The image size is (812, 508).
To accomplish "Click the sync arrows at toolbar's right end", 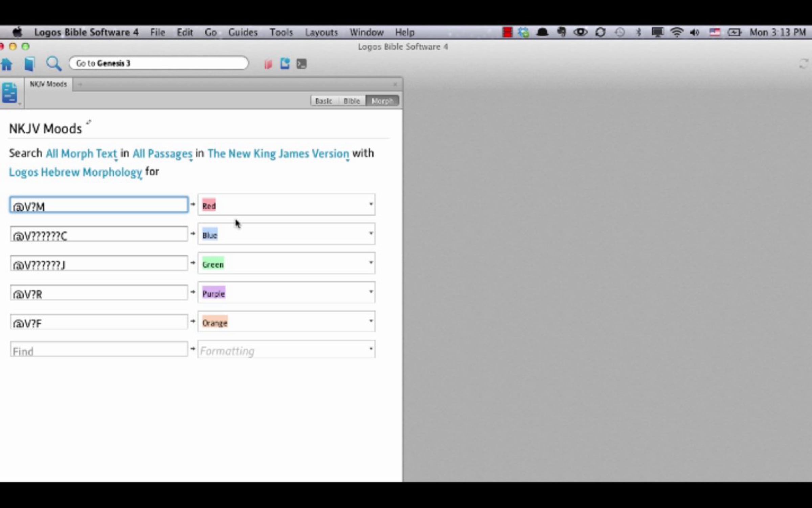I will click(x=803, y=64).
